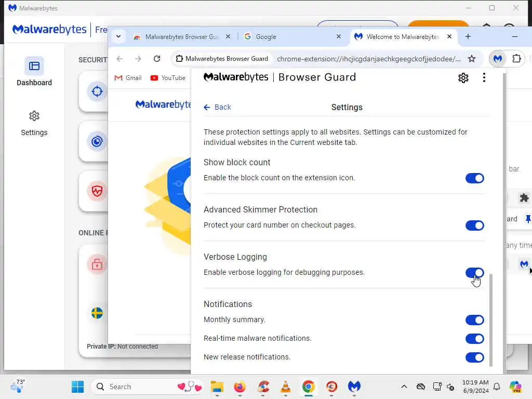Click the Malwarebytes Browser Guard site info chip
Screen dimensions: 532x399
[222, 59]
